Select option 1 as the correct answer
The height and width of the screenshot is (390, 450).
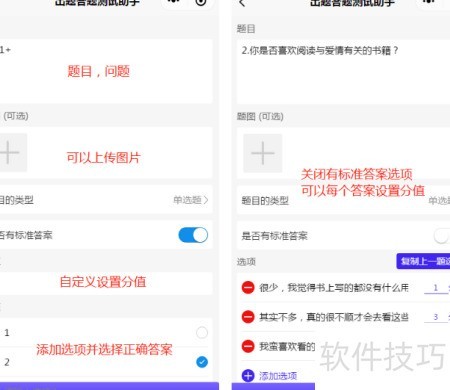[x=202, y=332]
